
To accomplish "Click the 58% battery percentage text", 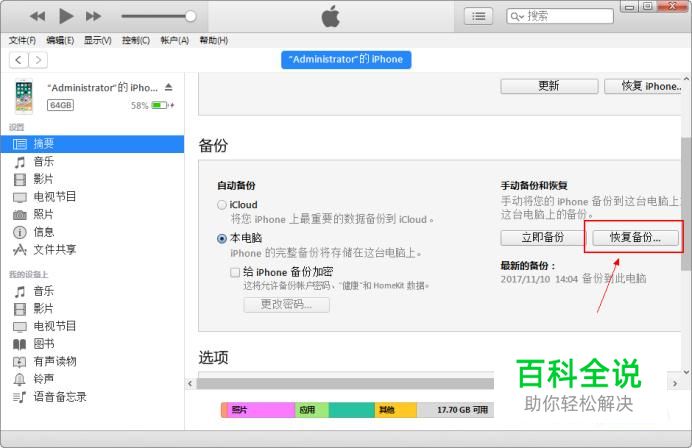I will pos(139,105).
